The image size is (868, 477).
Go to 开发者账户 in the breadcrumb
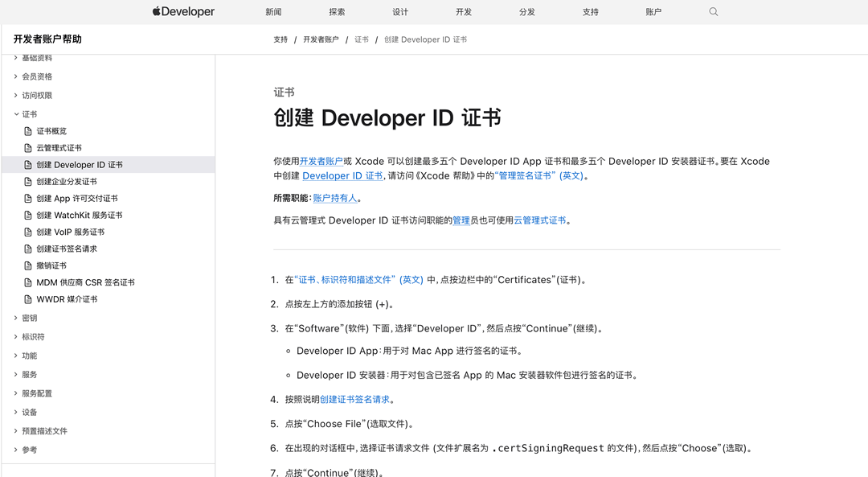pyautogui.click(x=321, y=40)
